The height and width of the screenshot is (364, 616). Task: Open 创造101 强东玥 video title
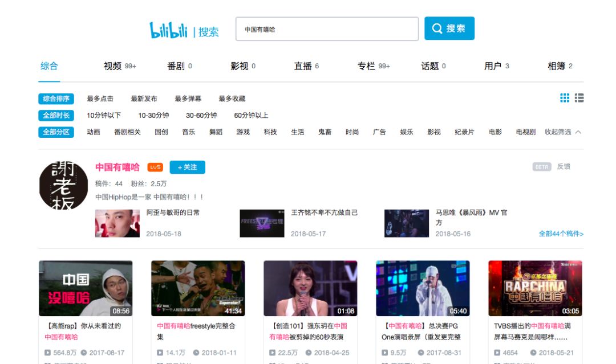point(310,332)
